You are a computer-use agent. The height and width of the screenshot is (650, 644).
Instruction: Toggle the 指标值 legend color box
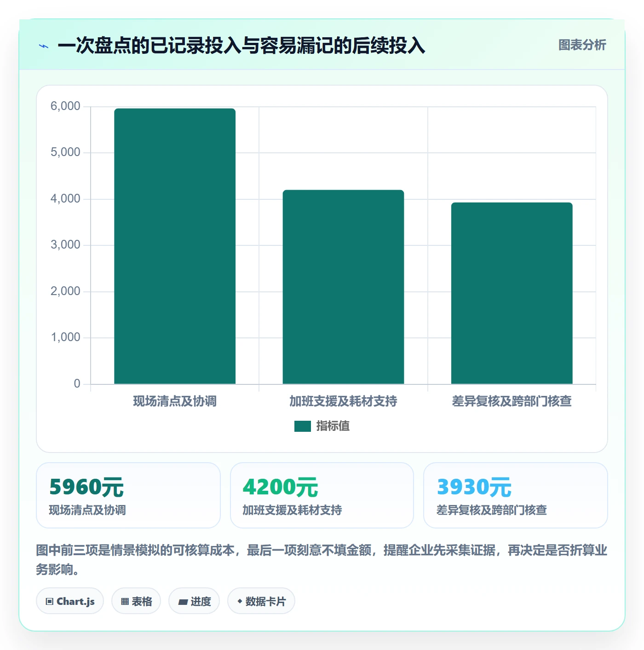click(x=302, y=426)
